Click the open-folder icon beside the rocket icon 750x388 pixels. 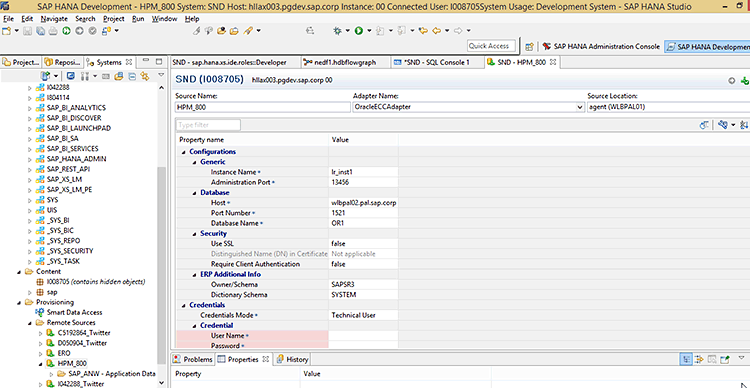[x=234, y=31]
